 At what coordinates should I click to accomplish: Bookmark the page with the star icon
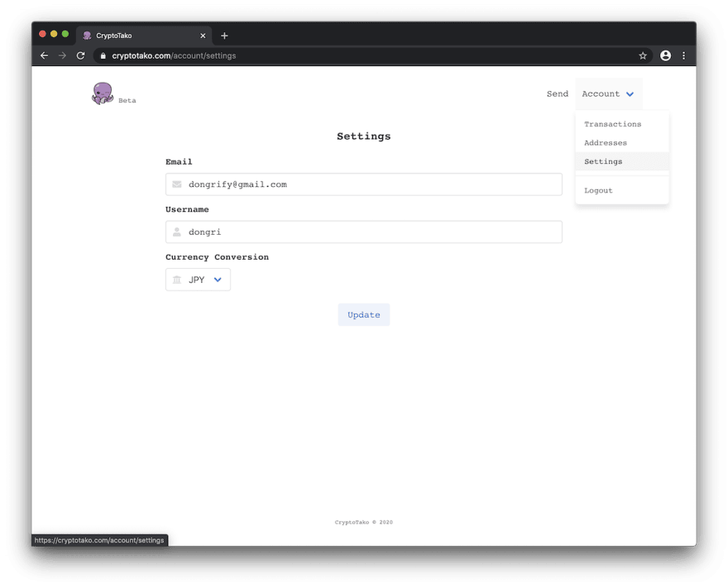pyautogui.click(x=643, y=55)
